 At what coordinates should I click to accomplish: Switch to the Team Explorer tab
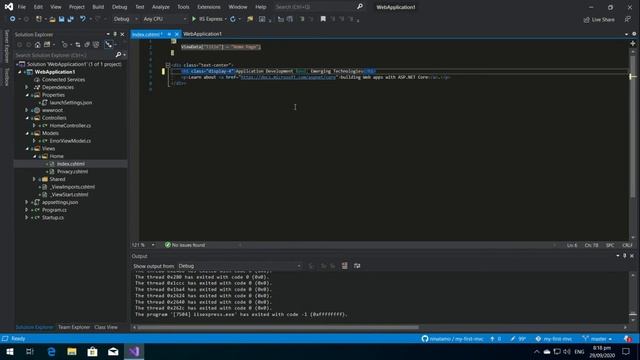point(73,327)
